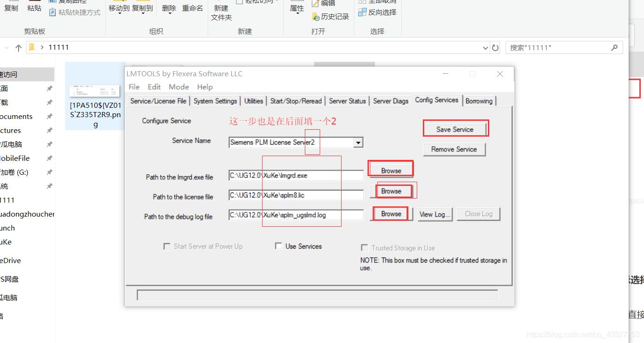The height and width of the screenshot is (343, 644).
Task: Click the Service Name text field
Action: pos(291,143)
